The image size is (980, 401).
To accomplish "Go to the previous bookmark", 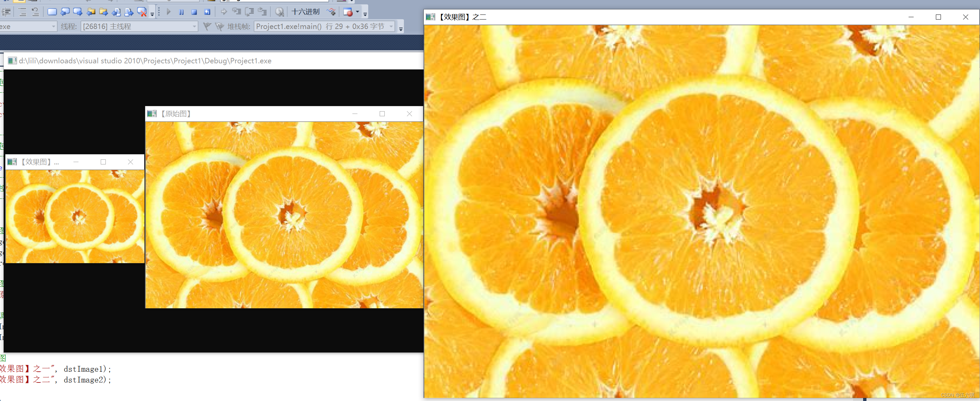I will (x=65, y=12).
